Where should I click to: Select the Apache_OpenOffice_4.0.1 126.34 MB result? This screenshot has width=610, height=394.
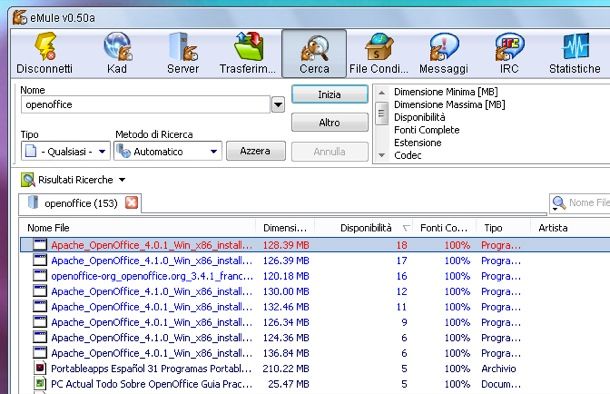point(315,322)
